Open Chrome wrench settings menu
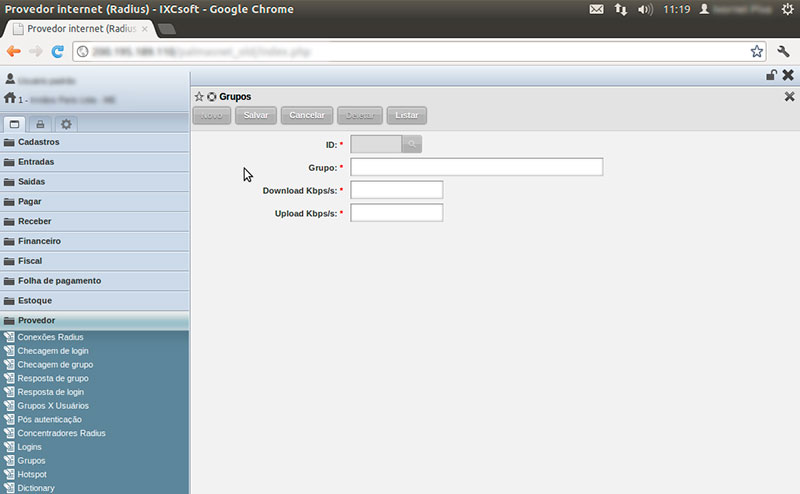Screen dimensions: 800x494 [x=783, y=51]
